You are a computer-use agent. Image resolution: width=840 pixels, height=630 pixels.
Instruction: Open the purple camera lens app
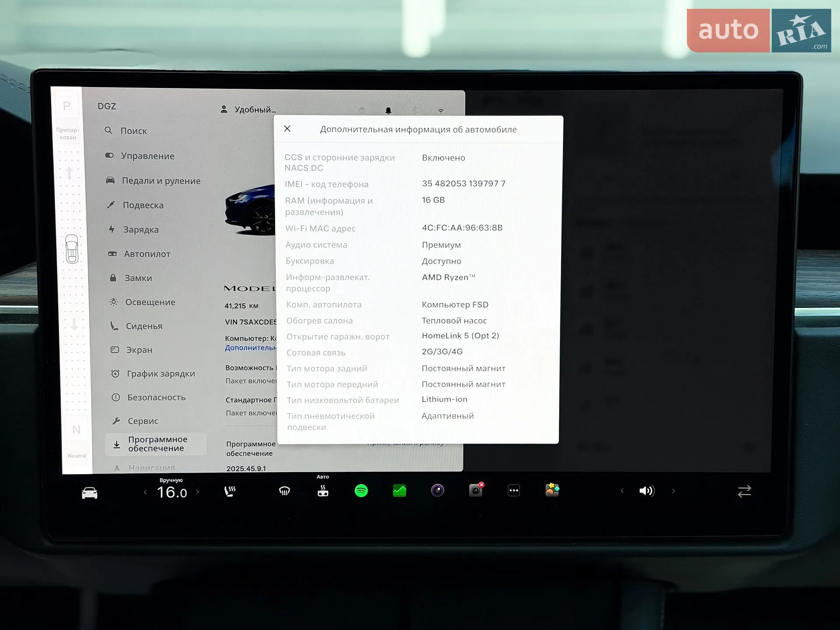[437, 490]
